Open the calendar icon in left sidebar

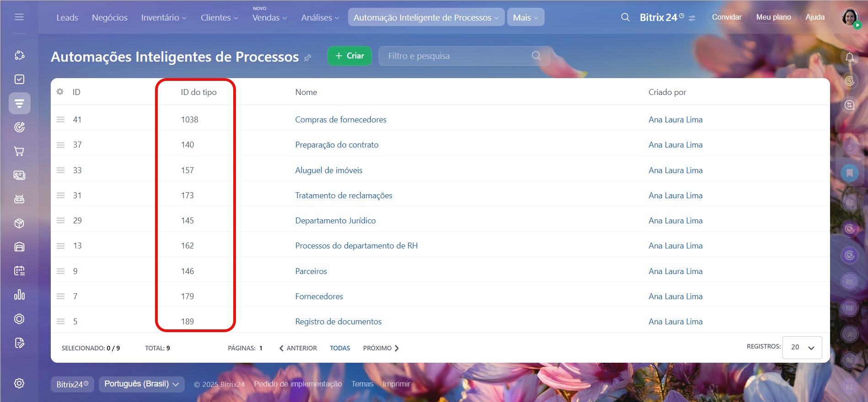(19, 271)
